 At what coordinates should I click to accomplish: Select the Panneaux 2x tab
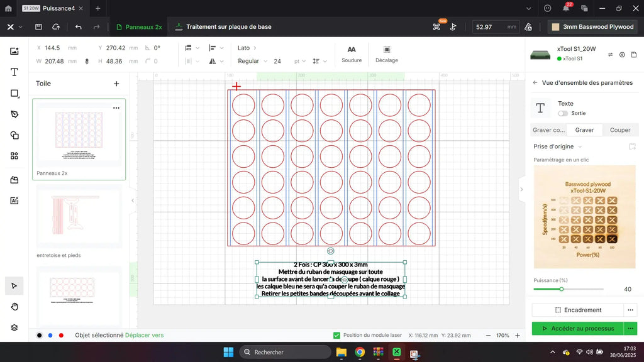(139, 27)
